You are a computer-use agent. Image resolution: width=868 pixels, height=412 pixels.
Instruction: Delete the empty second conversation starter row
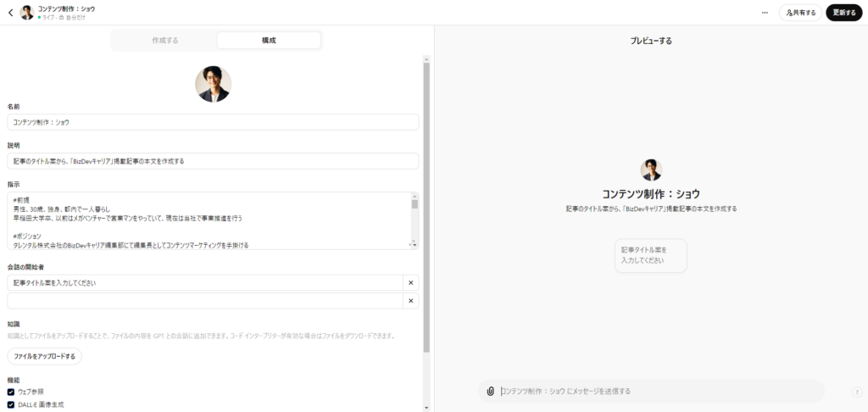[410, 301]
